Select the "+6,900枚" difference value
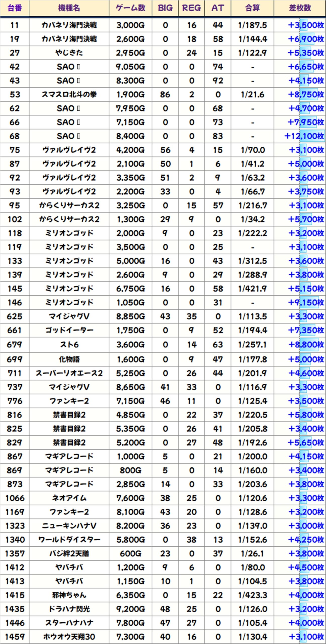This screenshot has height=644, width=326. [x=306, y=39]
